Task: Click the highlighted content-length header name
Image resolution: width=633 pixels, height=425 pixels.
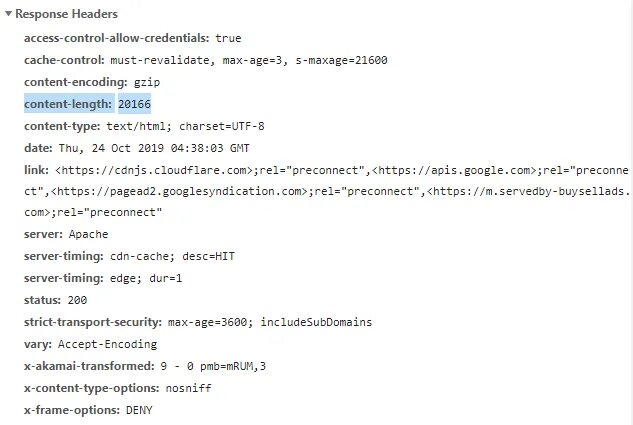Action: 68,104
